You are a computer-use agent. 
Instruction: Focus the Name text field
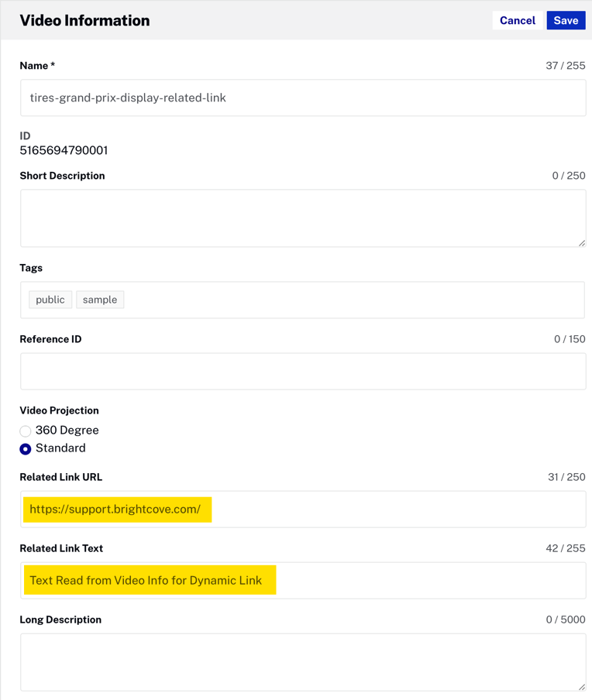pyautogui.click(x=302, y=98)
